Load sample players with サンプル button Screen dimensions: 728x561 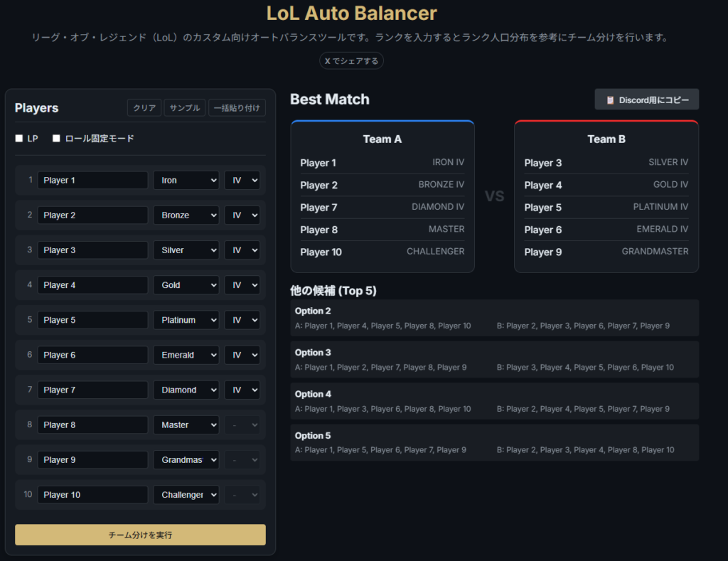(184, 108)
